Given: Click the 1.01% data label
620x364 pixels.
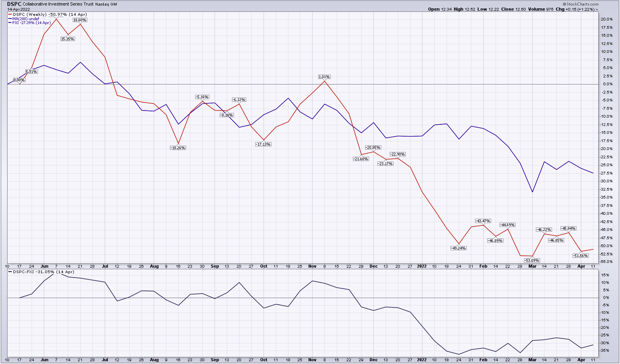Looking at the screenshot, I should click(324, 77).
